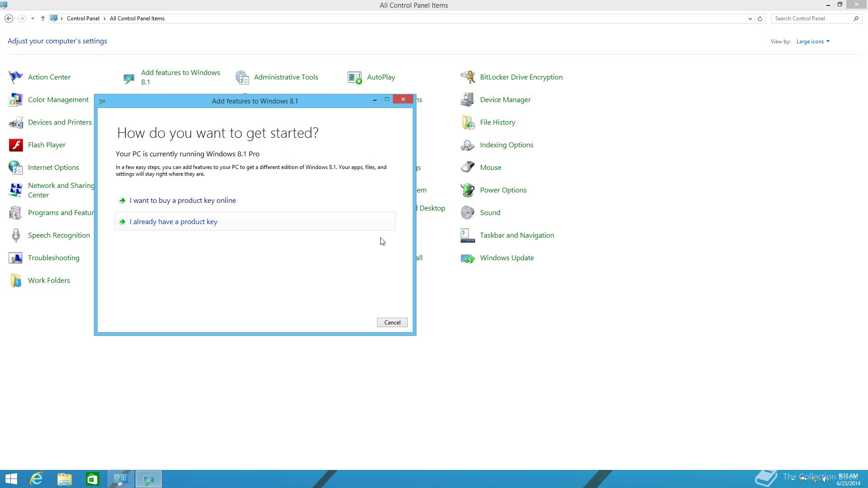Open the Windows Store taskbar icon
Screen dimensions: 868x488
tap(92, 479)
